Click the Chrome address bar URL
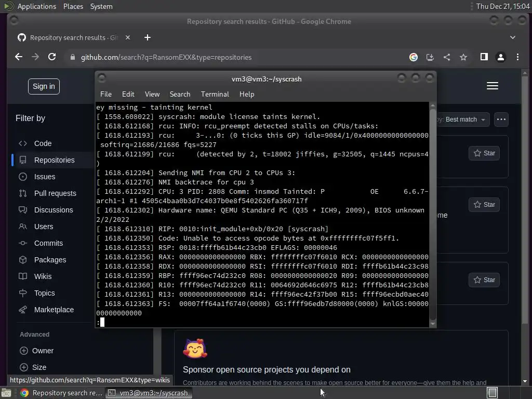Image resolution: width=532 pixels, height=399 pixels. coord(166,57)
